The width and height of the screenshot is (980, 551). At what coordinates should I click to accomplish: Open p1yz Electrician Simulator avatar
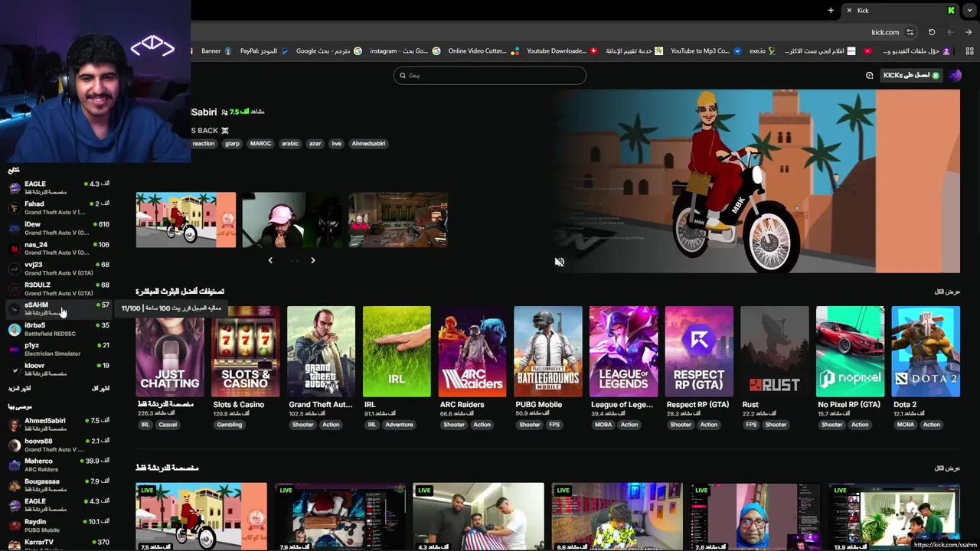(14, 350)
